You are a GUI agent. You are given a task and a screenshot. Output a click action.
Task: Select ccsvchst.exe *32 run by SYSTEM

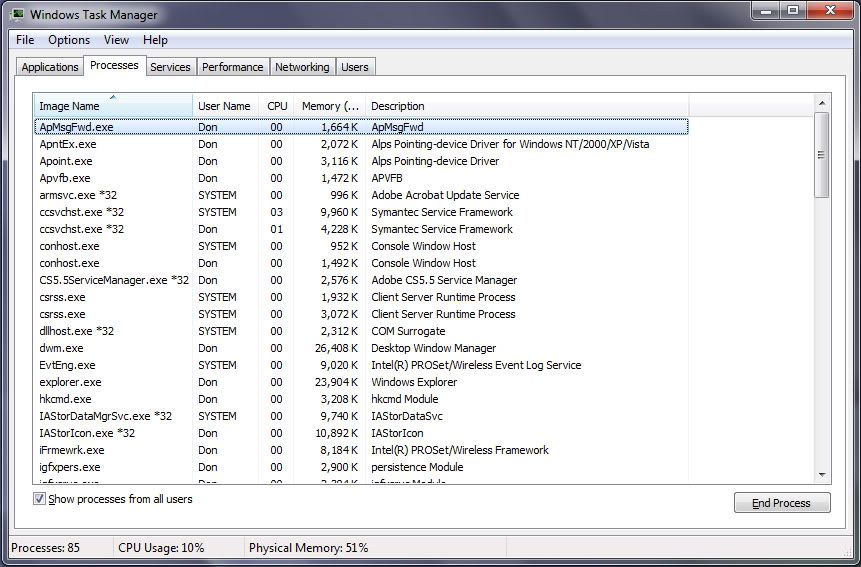(361, 212)
